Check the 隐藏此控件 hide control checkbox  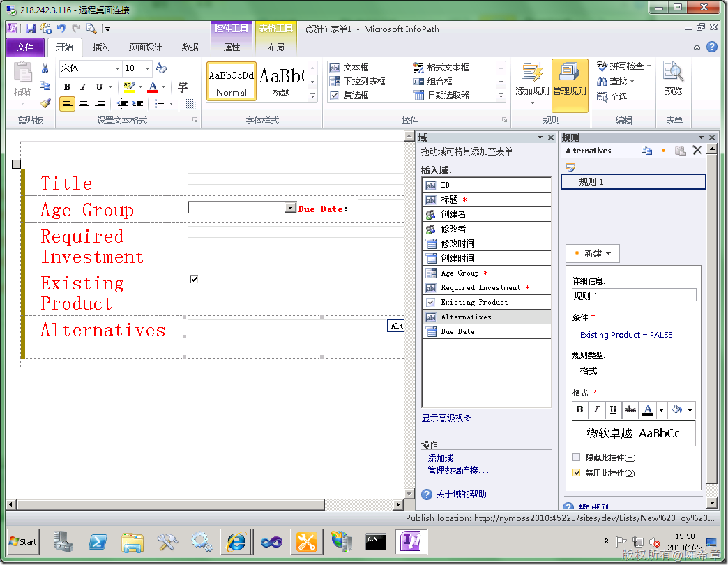coord(576,458)
